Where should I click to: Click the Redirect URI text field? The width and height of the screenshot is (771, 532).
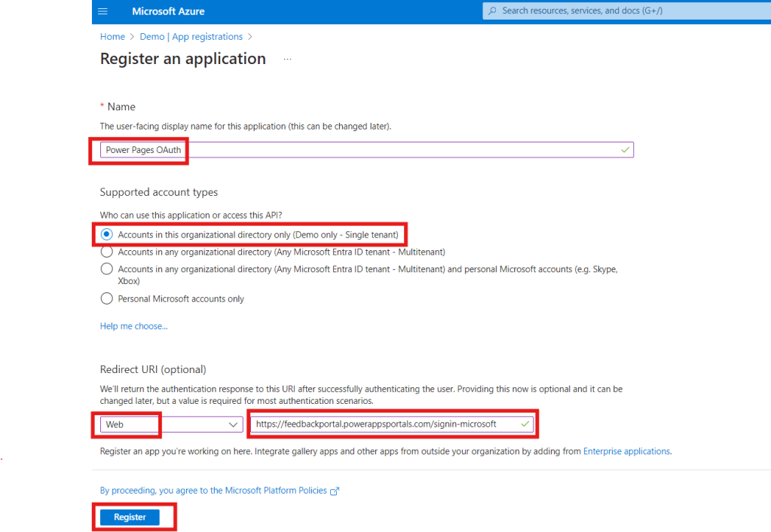(x=384, y=424)
